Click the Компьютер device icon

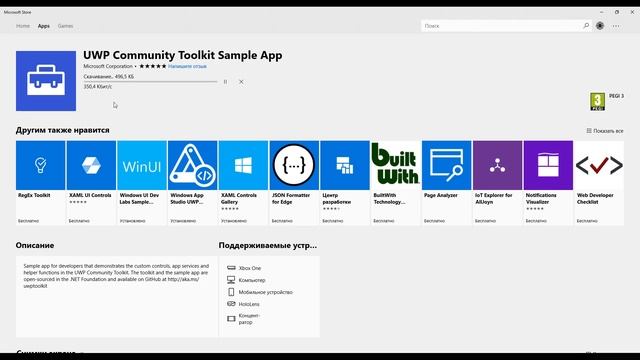point(231,280)
